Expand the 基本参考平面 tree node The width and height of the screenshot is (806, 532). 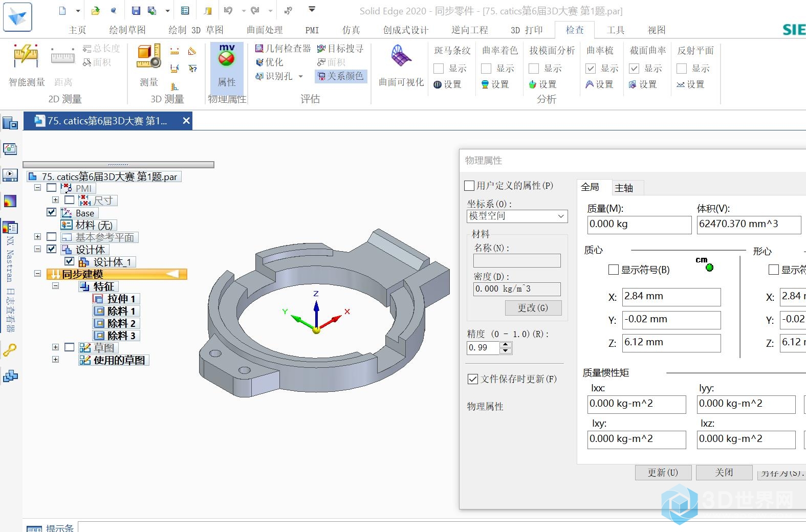pyautogui.click(x=37, y=237)
